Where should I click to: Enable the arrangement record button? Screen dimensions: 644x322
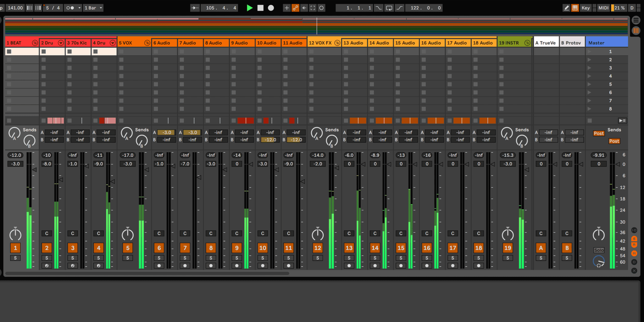coord(271,8)
